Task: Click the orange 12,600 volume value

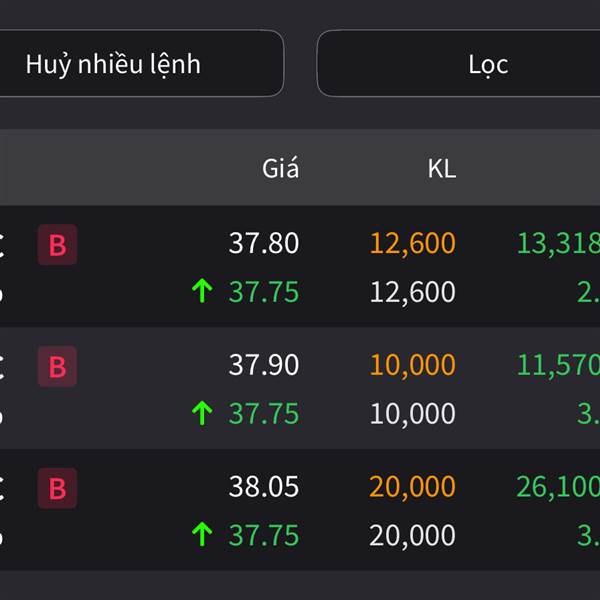Action: point(412,244)
